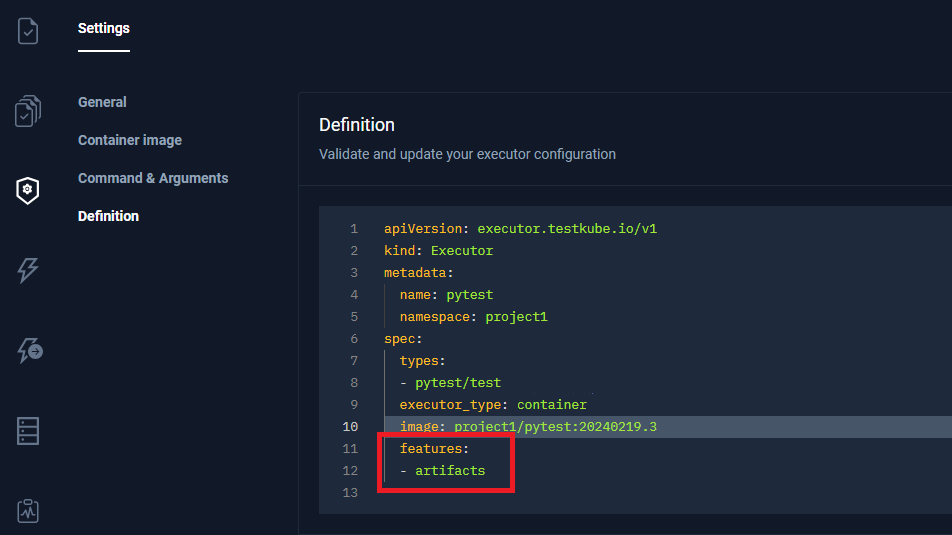
Task: Select General in settings menu
Action: point(102,102)
